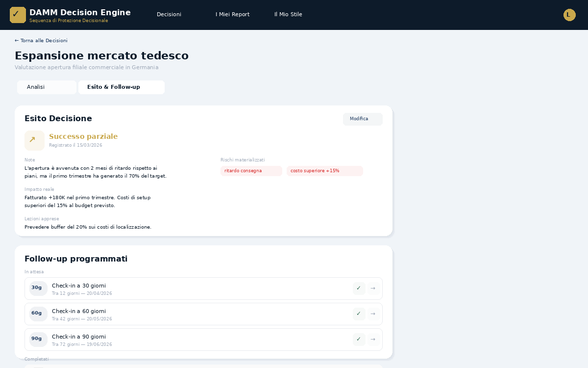The image size is (588, 368).
Task: Click the DAMM Decision Engine title
Action: (x=80, y=13)
